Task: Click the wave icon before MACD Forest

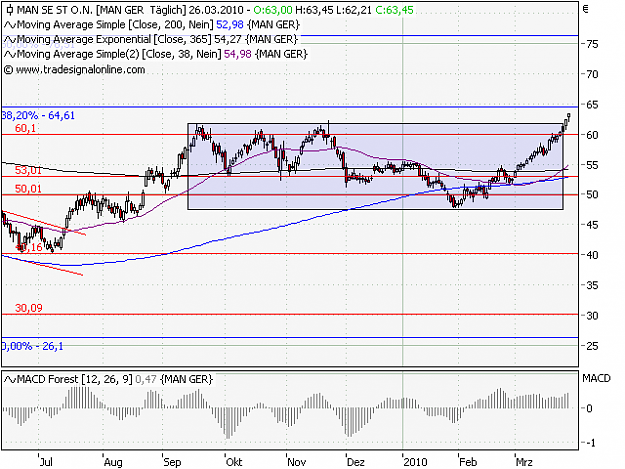Action: click(10, 379)
